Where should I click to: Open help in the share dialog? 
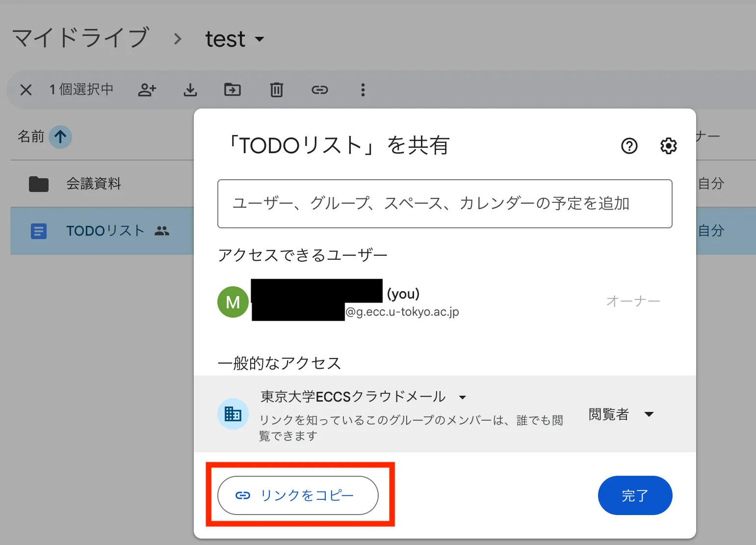[x=629, y=146]
